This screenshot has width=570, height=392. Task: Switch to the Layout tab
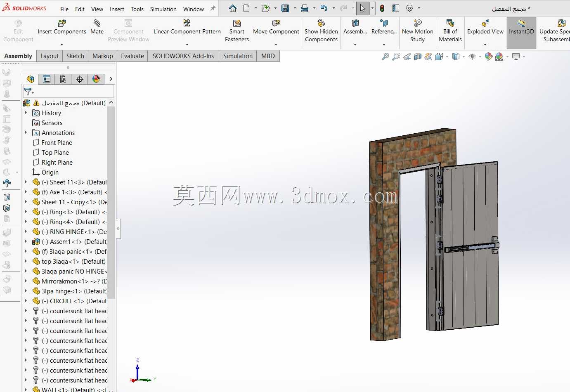[x=50, y=56]
